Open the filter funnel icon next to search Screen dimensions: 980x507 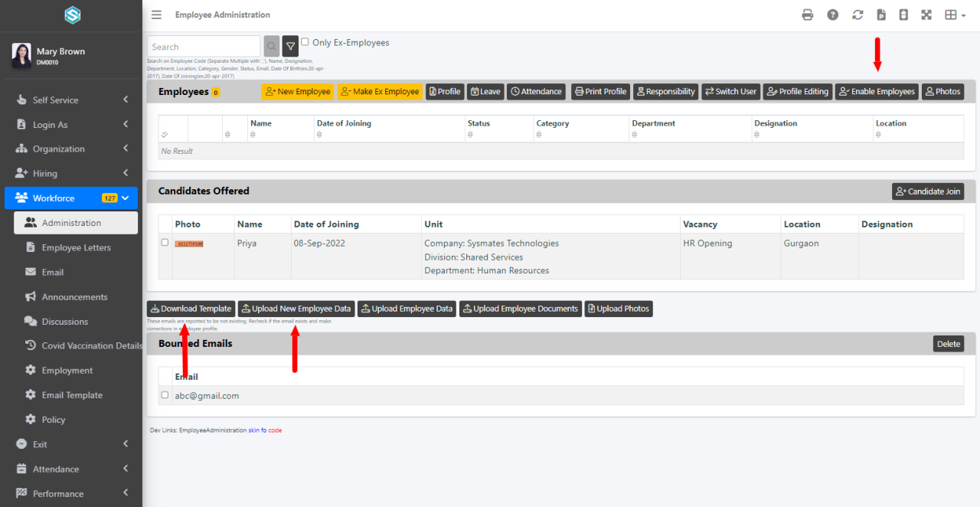point(289,46)
